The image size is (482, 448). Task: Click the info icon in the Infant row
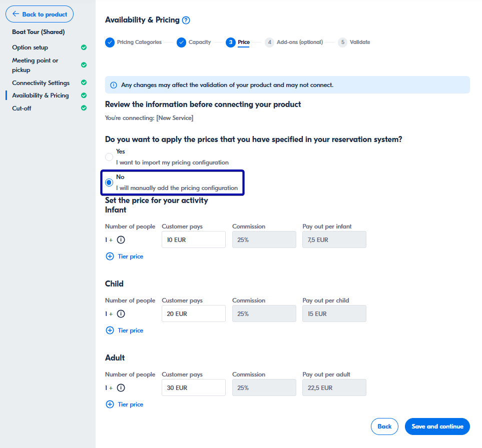click(x=121, y=240)
